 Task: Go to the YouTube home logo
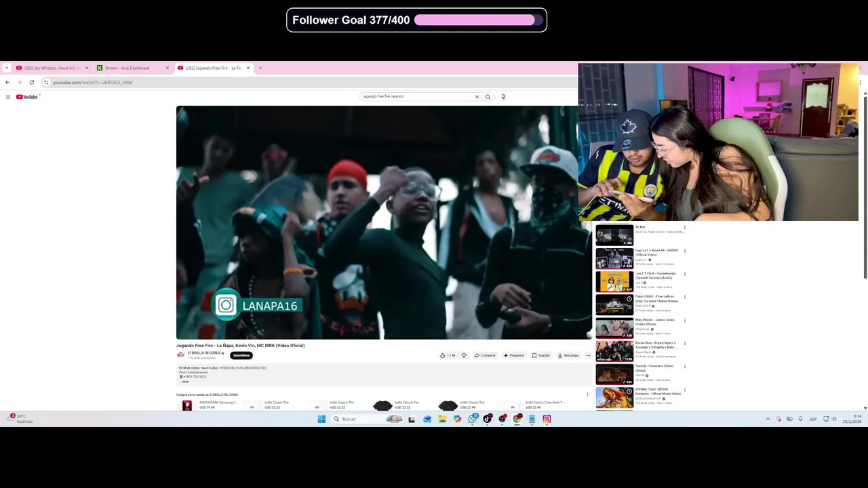(27, 97)
